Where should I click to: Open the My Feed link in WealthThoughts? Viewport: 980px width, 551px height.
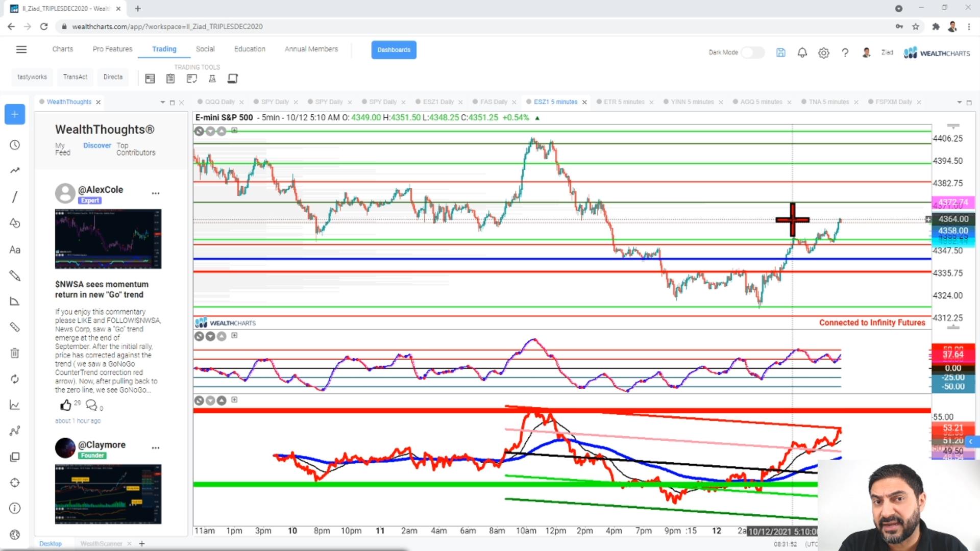(62, 149)
